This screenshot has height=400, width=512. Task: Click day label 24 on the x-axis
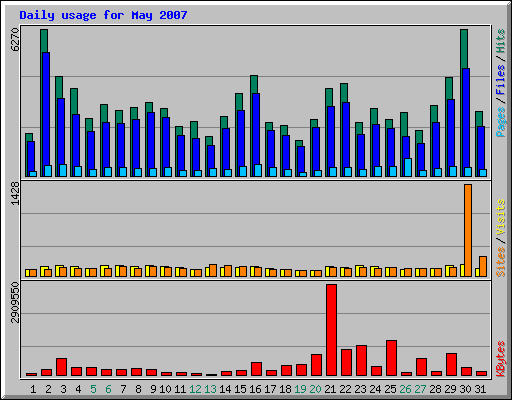coord(375,389)
